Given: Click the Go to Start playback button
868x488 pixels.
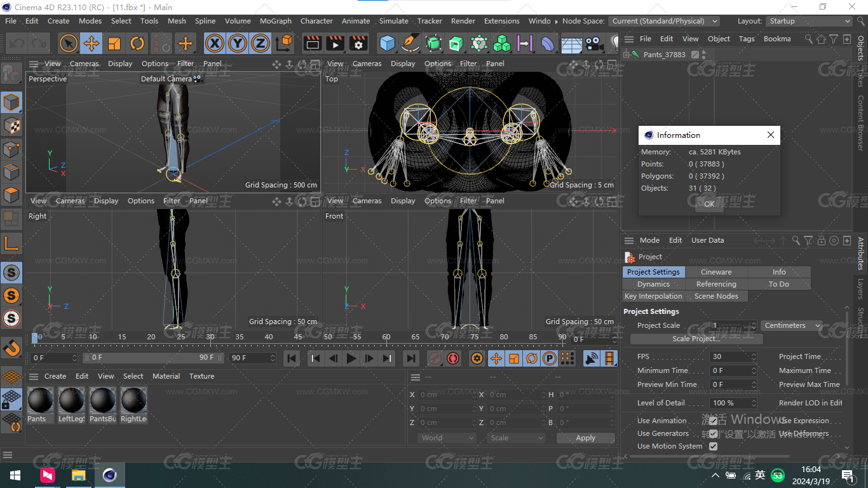Looking at the screenshot, I should (x=292, y=358).
